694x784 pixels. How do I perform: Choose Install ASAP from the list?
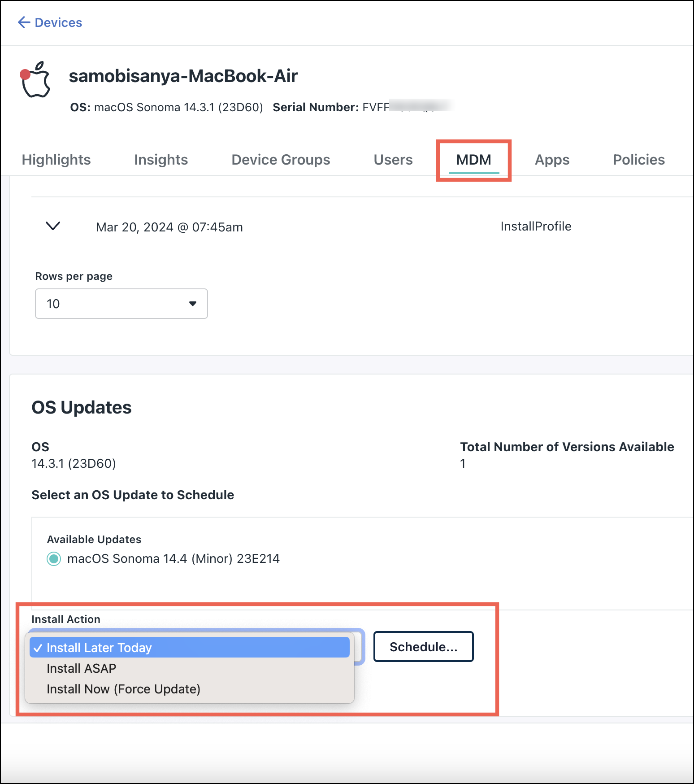81,668
